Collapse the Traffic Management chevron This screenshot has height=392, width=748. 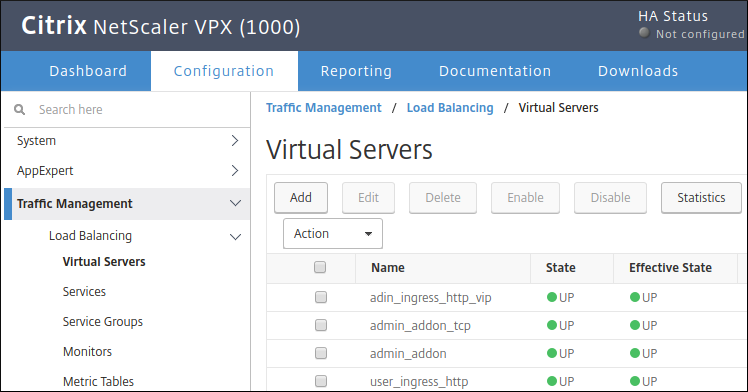click(x=235, y=204)
